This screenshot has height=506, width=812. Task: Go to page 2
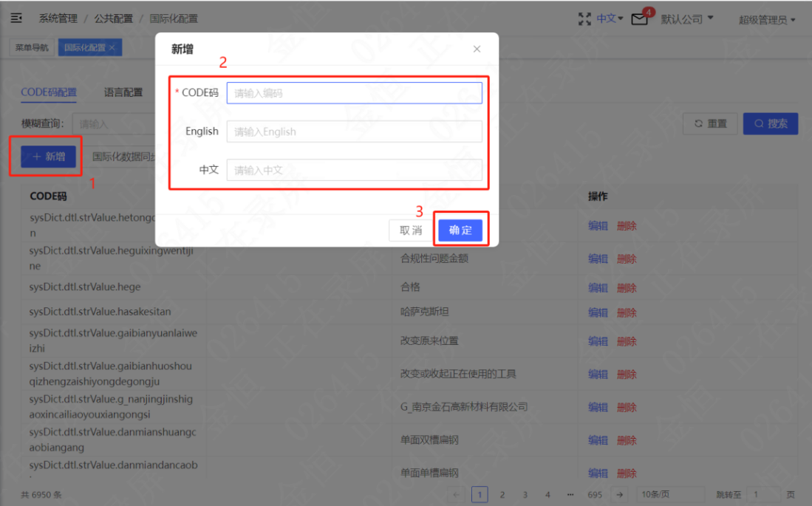coord(502,495)
